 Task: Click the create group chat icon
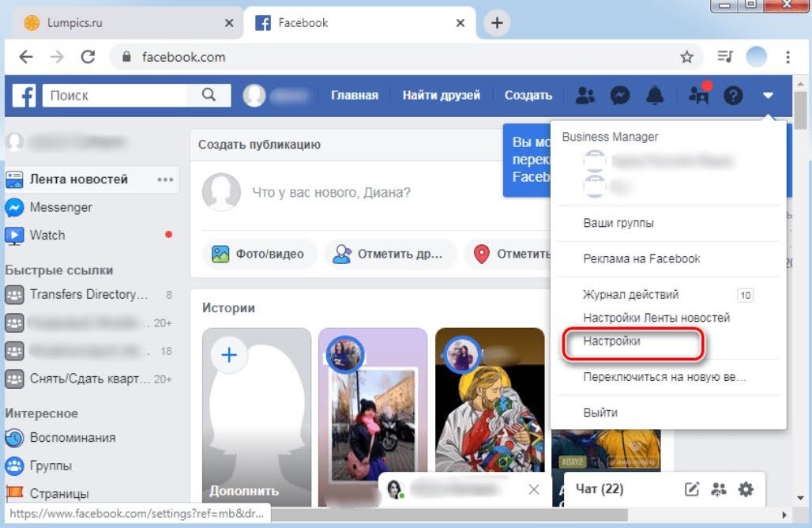click(x=719, y=489)
